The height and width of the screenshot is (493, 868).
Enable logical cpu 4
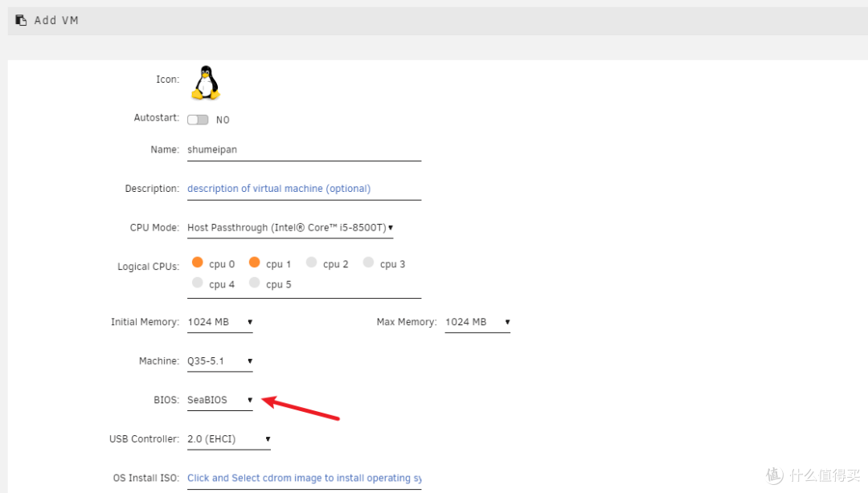(x=198, y=283)
